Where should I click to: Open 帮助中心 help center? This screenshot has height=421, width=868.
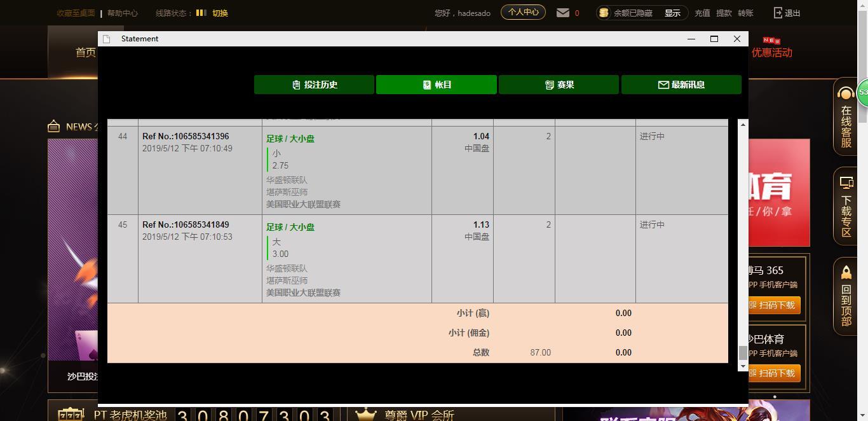click(122, 13)
